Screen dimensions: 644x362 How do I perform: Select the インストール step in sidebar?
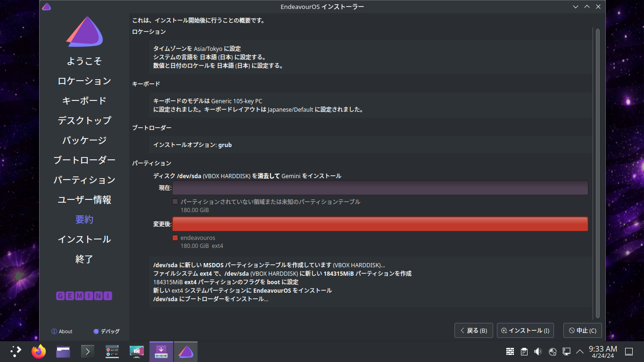click(84, 239)
